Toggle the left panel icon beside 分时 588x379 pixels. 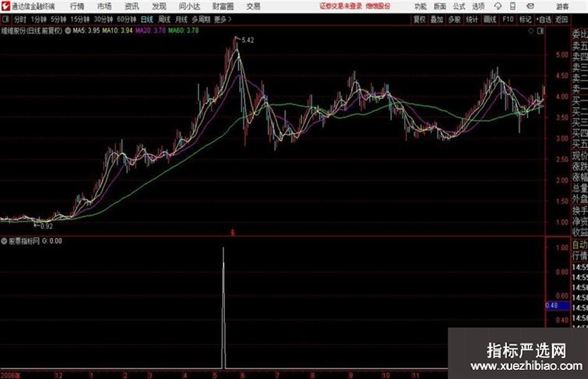(6, 19)
